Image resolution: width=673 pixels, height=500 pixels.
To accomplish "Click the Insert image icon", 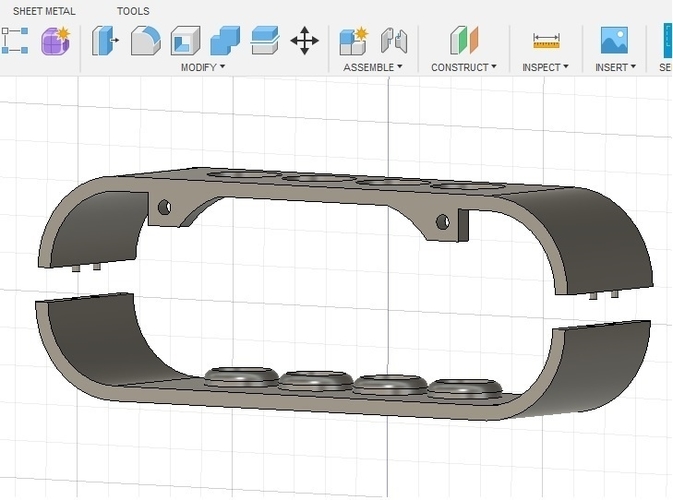I will (x=614, y=40).
